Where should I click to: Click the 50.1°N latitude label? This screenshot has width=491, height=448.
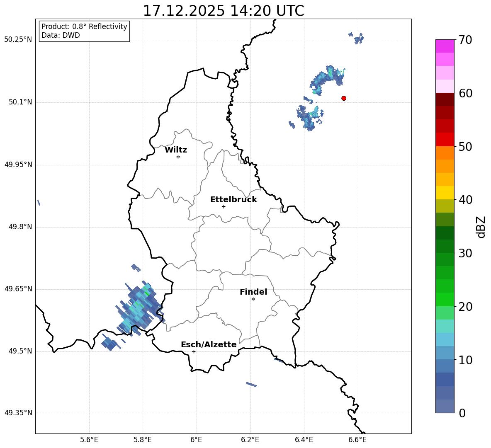point(21,102)
